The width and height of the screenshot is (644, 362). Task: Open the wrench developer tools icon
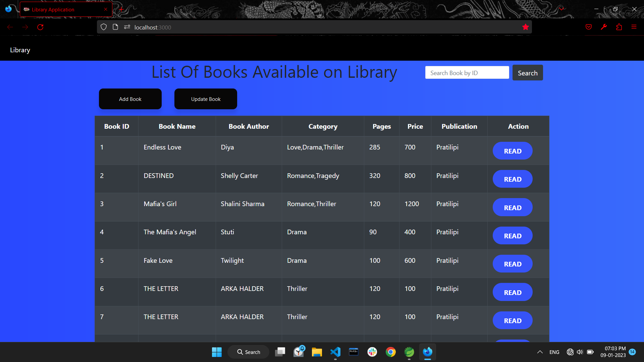tap(604, 27)
